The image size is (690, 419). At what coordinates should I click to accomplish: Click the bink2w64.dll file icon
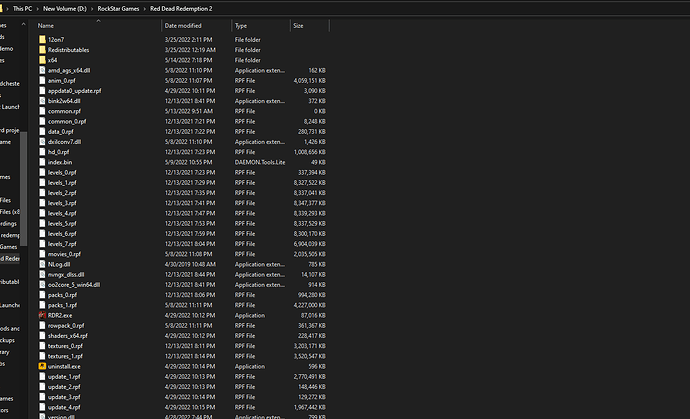coord(42,101)
